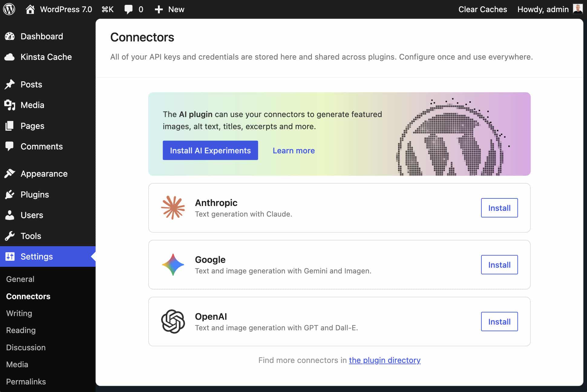Click the Tools wrench icon
587x392 pixels.
10,236
